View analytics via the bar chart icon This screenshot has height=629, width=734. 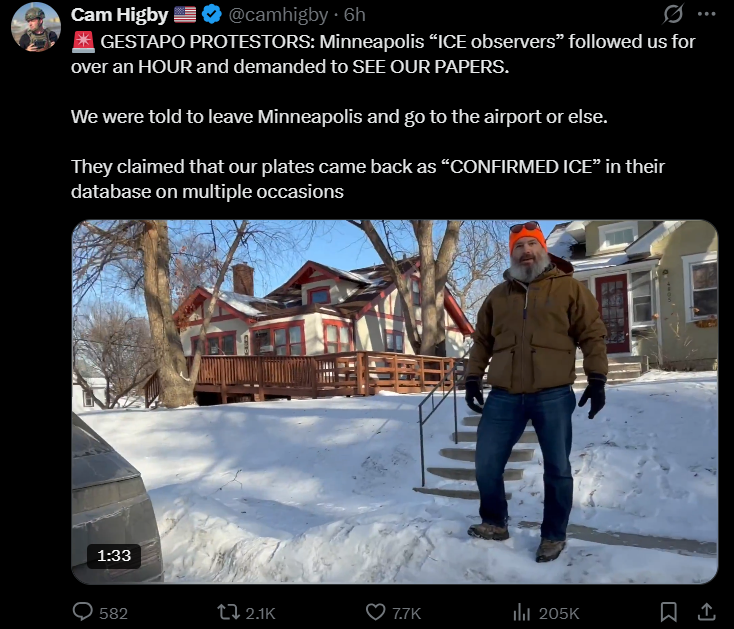point(521,612)
